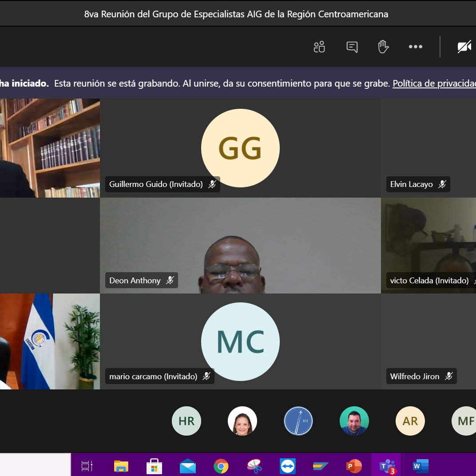Screen dimensions: 476x476
Task: Select the blue airplane logo avatar
Action: tap(298, 421)
